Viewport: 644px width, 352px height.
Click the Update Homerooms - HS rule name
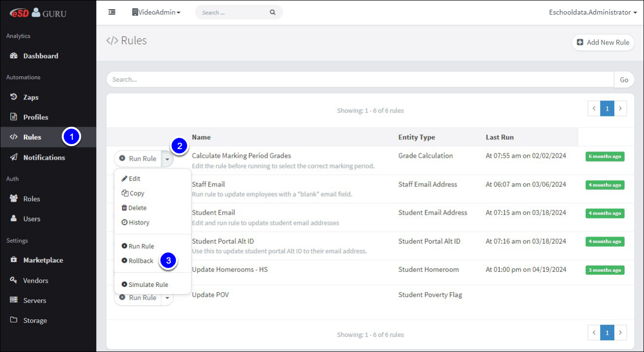[230, 269]
